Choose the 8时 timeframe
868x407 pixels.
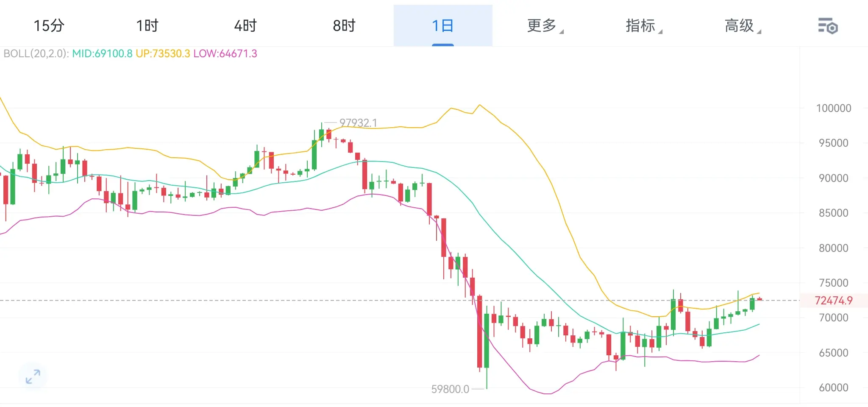point(344,26)
